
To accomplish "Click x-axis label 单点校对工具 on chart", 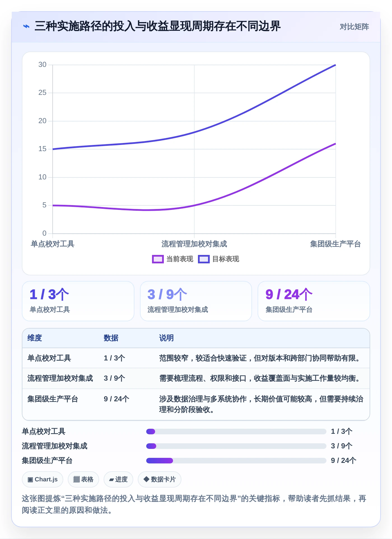I will (x=52, y=244).
